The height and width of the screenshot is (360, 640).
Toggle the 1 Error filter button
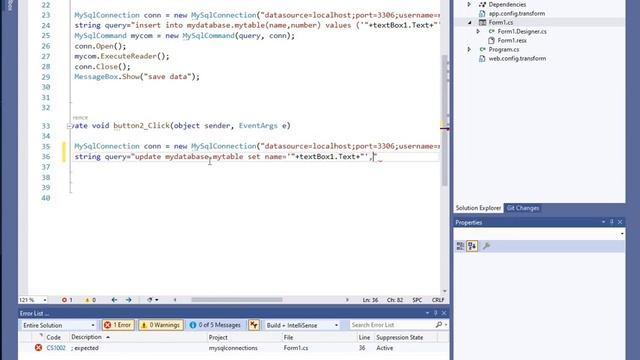[118, 325]
